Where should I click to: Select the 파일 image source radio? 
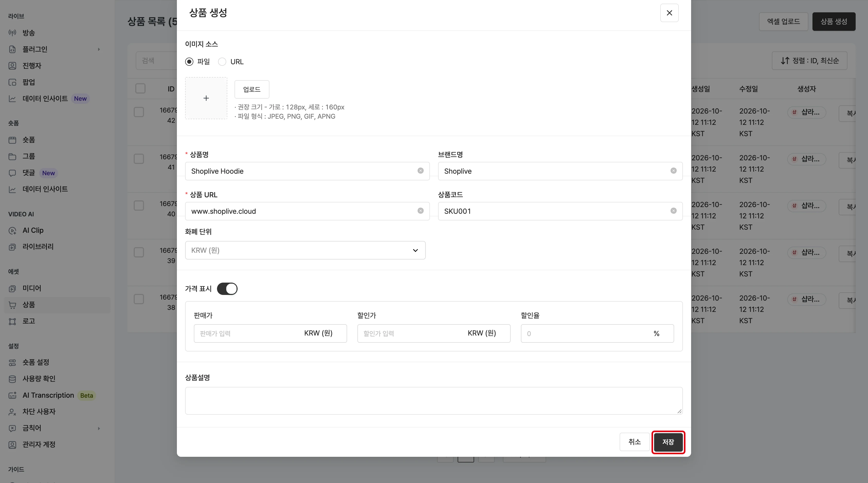click(189, 62)
